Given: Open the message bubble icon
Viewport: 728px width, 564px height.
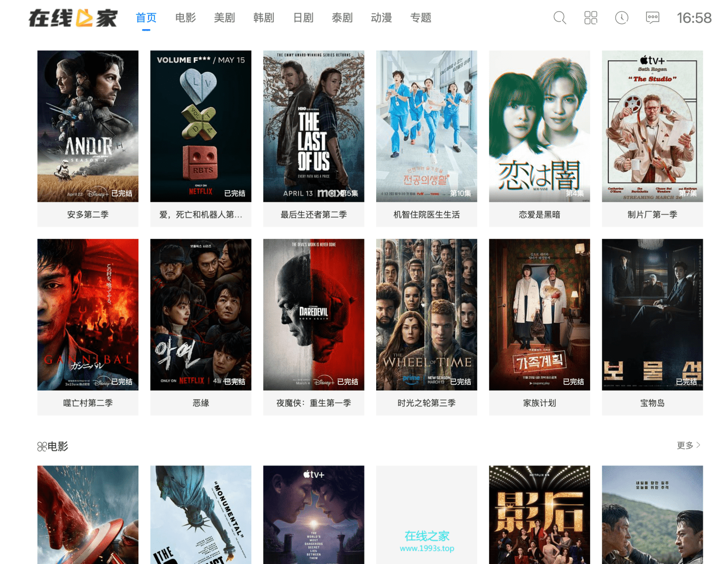Looking at the screenshot, I should (x=653, y=18).
